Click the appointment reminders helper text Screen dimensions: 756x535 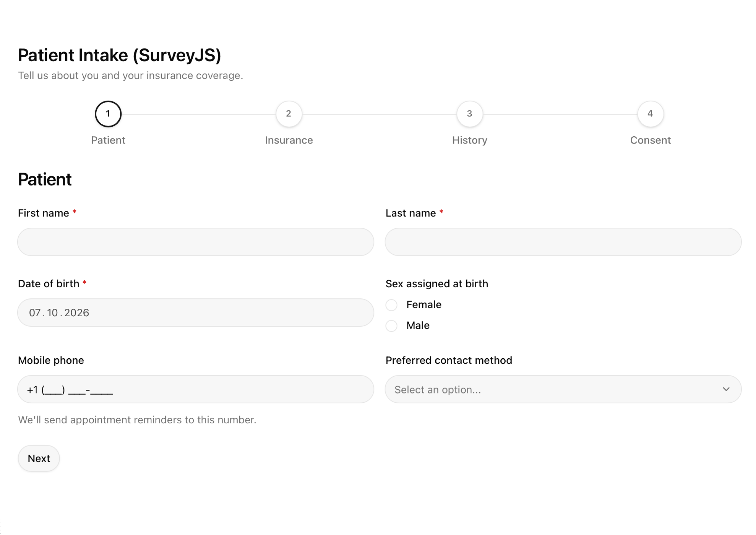point(137,420)
